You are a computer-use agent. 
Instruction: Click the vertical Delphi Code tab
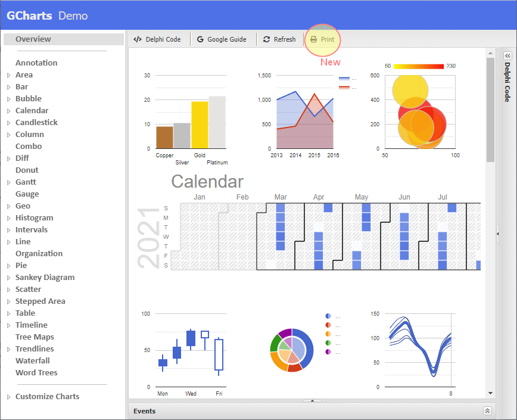pos(507,82)
